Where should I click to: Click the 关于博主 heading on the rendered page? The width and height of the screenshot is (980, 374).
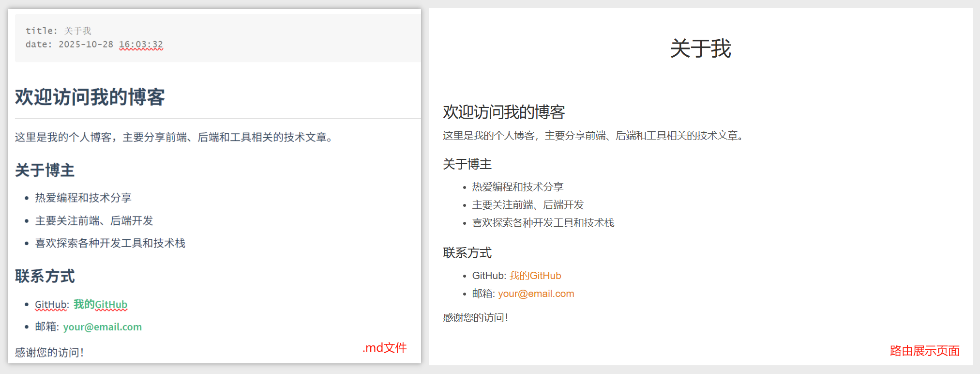click(467, 164)
